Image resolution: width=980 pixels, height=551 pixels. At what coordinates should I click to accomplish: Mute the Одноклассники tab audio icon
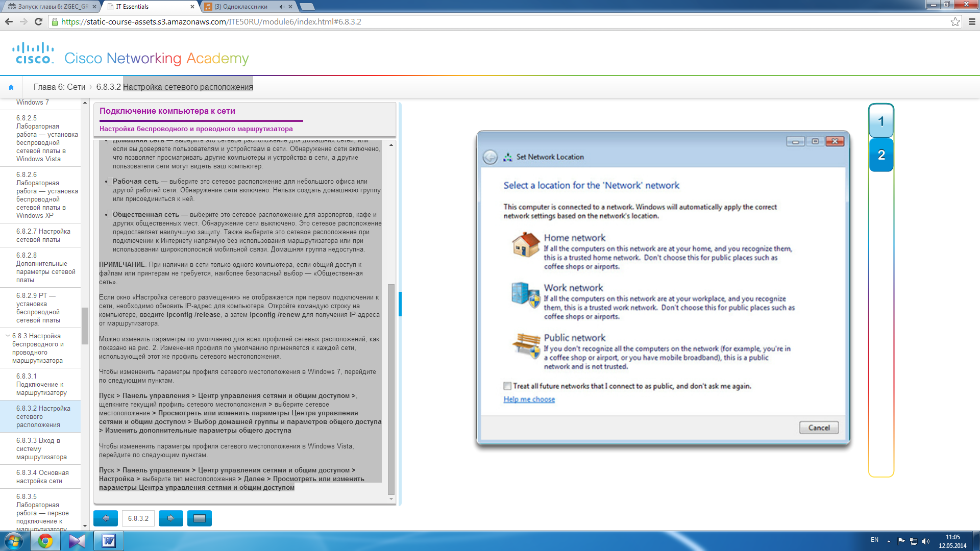tap(282, 7)
